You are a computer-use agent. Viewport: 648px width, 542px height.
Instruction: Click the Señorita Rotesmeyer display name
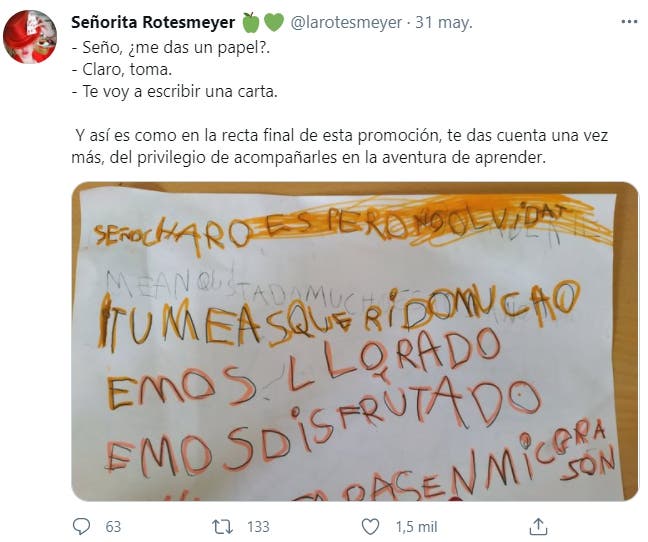(x=153, y=22)
